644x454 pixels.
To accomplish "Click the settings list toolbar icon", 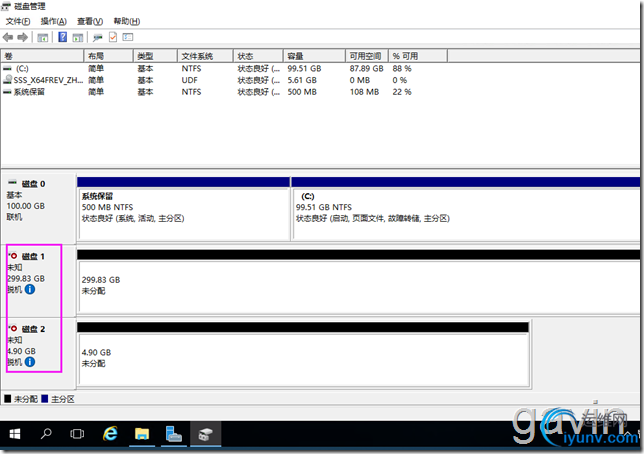I will (x=128, y=37).
